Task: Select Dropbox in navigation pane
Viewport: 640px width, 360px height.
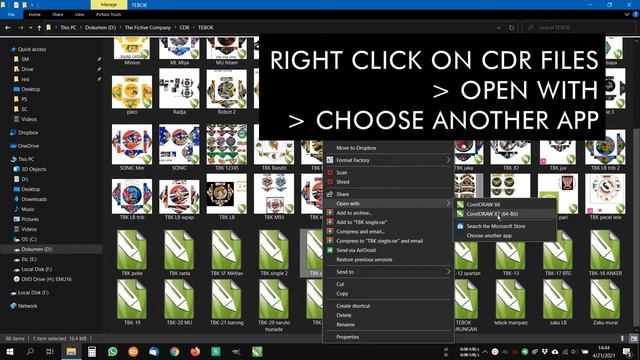Action: click(28, 133)
